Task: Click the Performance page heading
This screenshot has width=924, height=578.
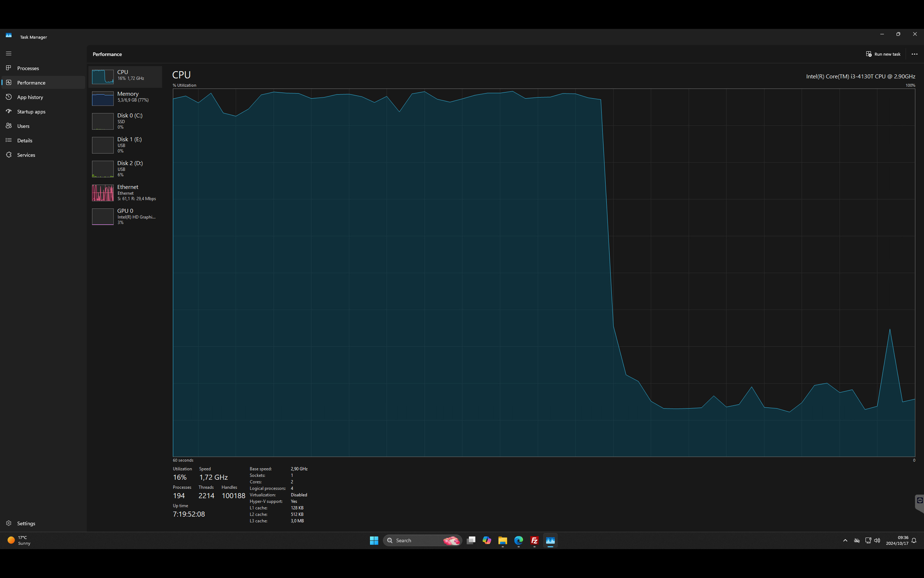Action: 107,54
